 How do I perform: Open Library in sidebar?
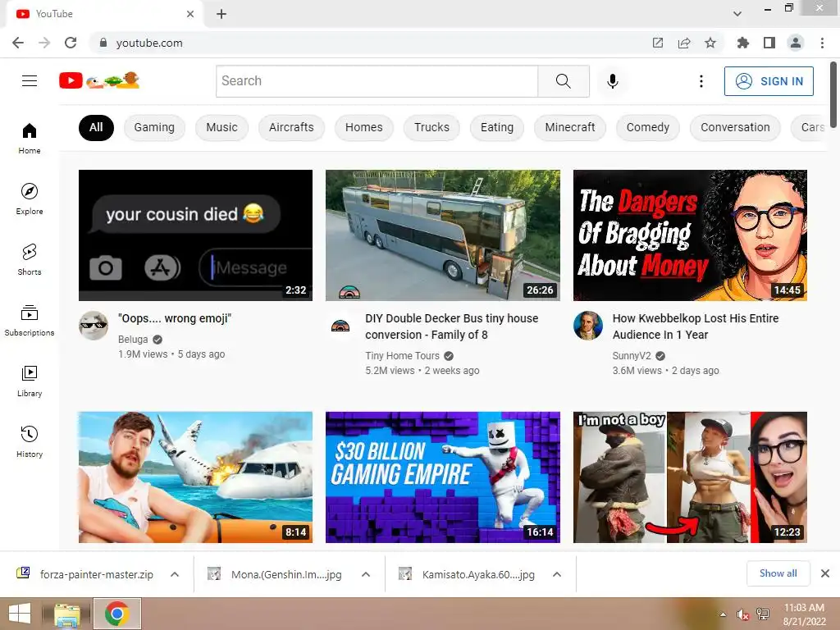click(x=30, y=381)
